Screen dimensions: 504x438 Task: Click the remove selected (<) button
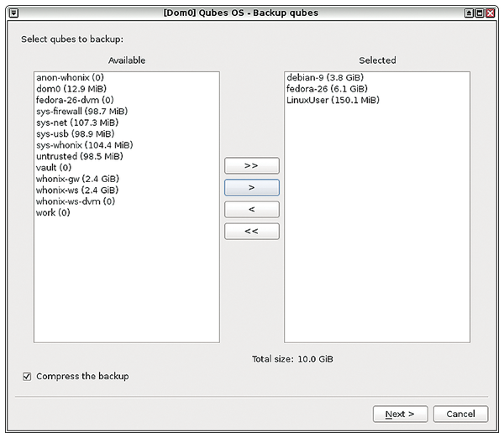[252, 210]
